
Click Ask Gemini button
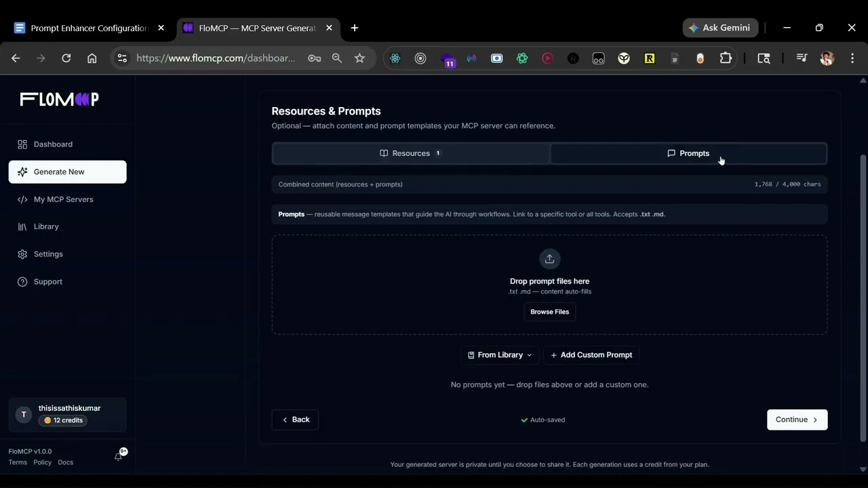click(x=719, y=28)
